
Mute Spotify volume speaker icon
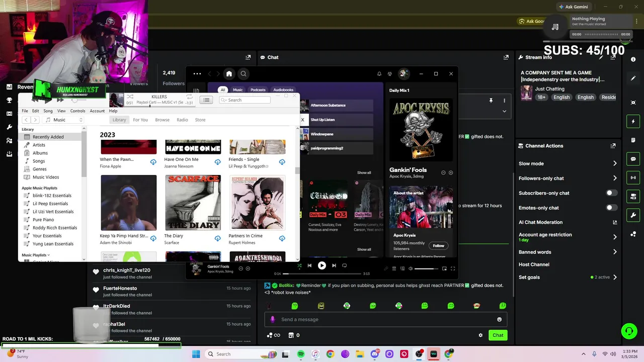(x=411, y=268)
